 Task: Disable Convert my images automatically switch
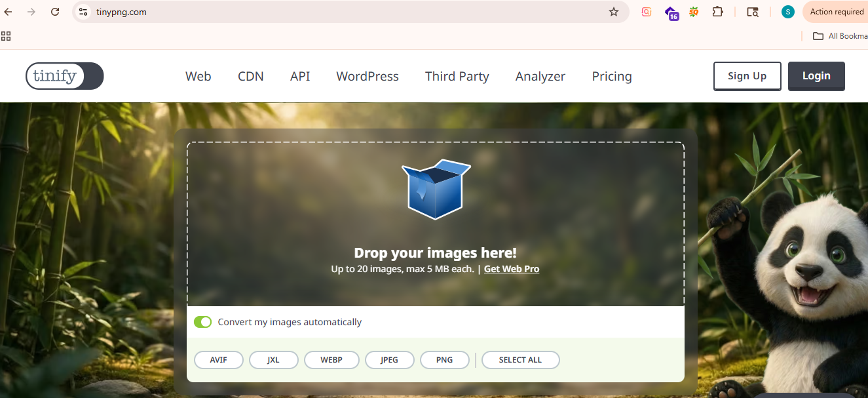click(203, 322)
